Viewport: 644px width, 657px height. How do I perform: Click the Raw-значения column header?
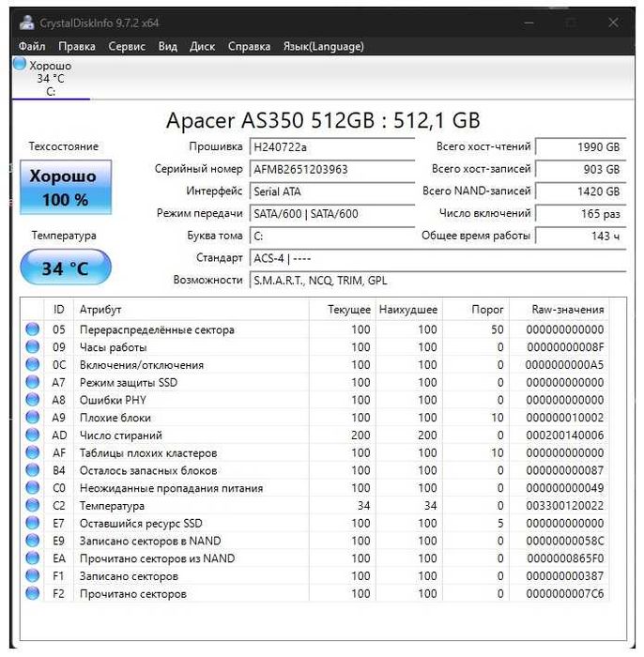(x=559, y=310)
